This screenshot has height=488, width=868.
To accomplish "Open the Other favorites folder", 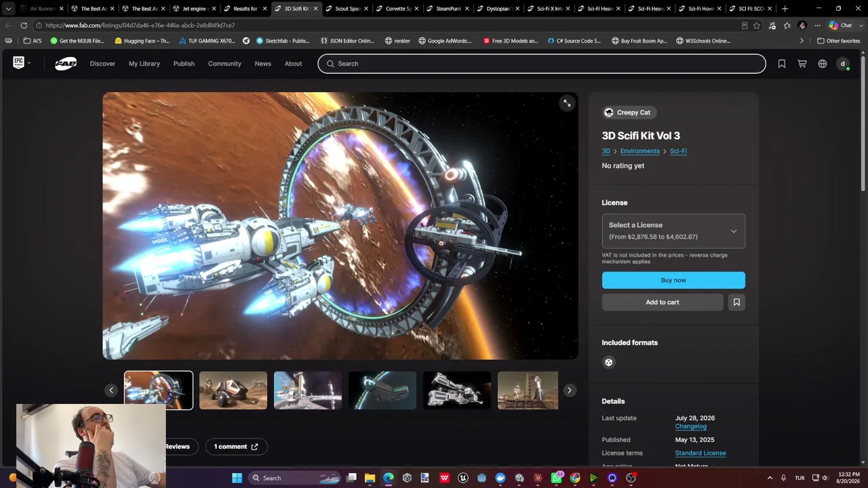I will [838, 41].
